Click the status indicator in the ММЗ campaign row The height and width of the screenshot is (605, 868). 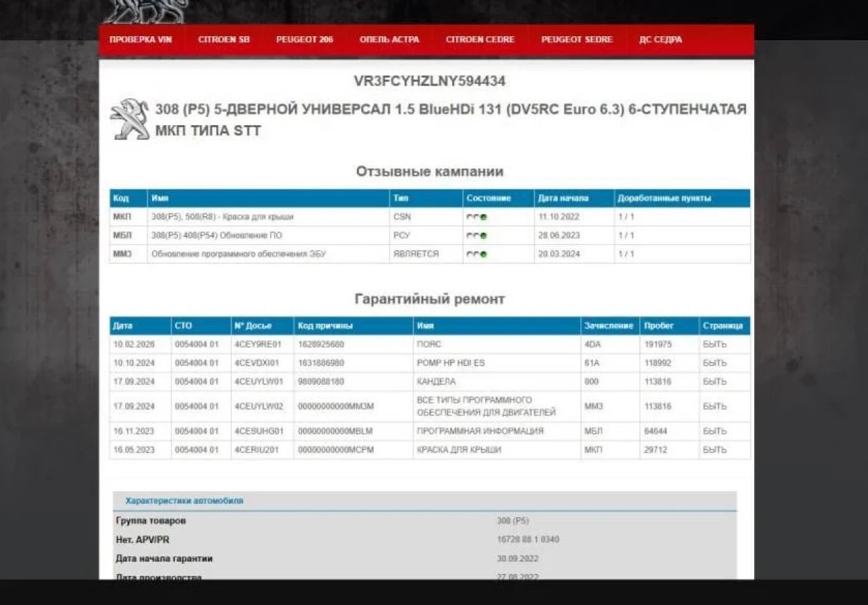click(477, 254)
